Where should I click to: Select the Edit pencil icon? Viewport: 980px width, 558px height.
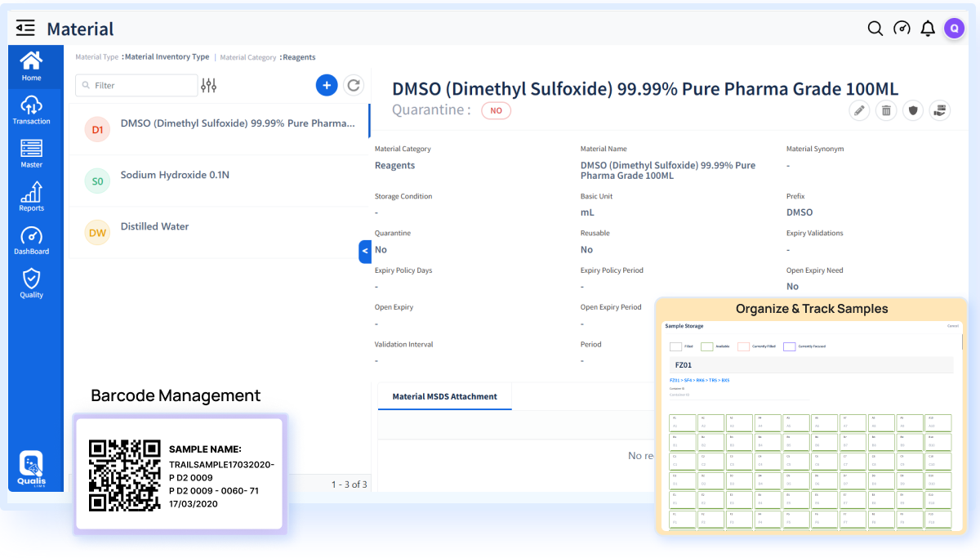[859, 110]
